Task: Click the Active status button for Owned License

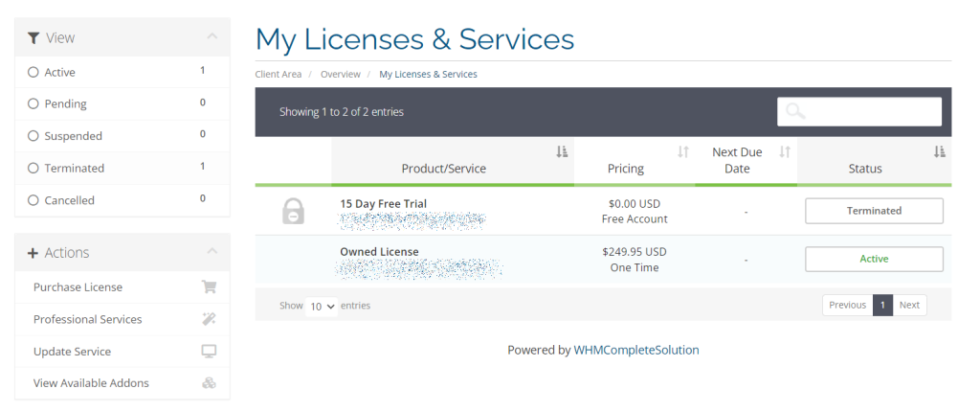Action: tap(874, 259)
